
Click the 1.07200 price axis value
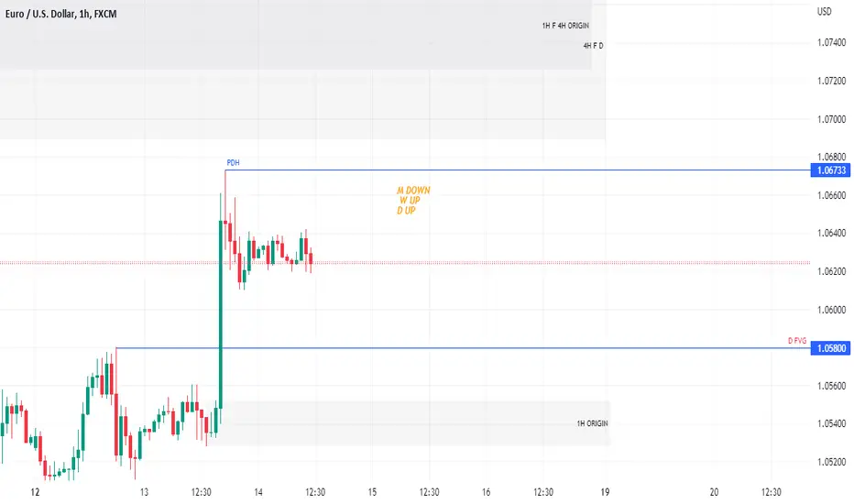pyautogui.click(x=832, y=81)
